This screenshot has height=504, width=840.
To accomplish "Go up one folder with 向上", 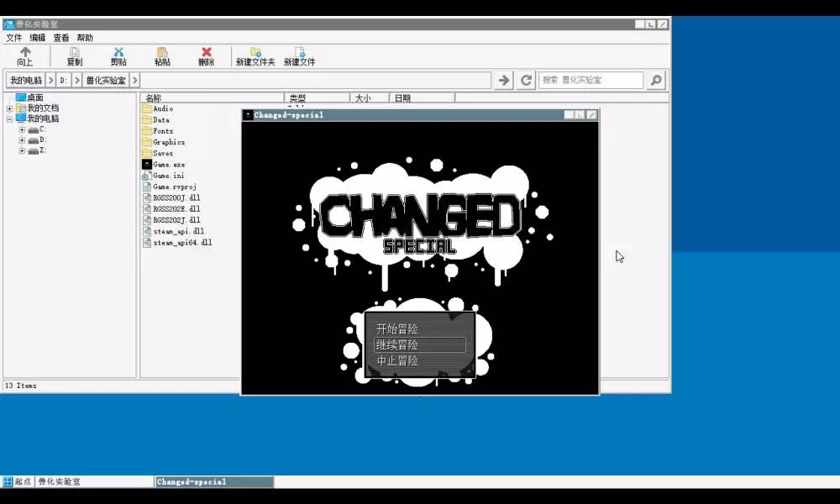I will tap(24, 56).
